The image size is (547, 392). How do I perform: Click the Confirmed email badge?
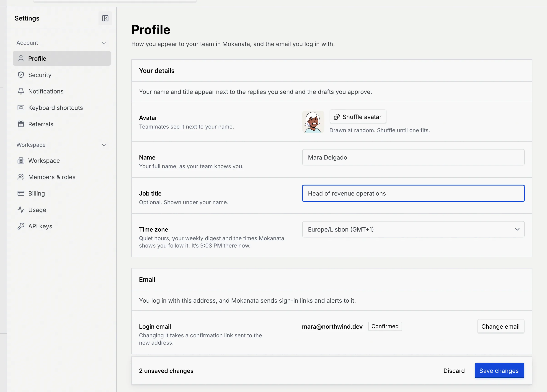(x=385, y=326)
